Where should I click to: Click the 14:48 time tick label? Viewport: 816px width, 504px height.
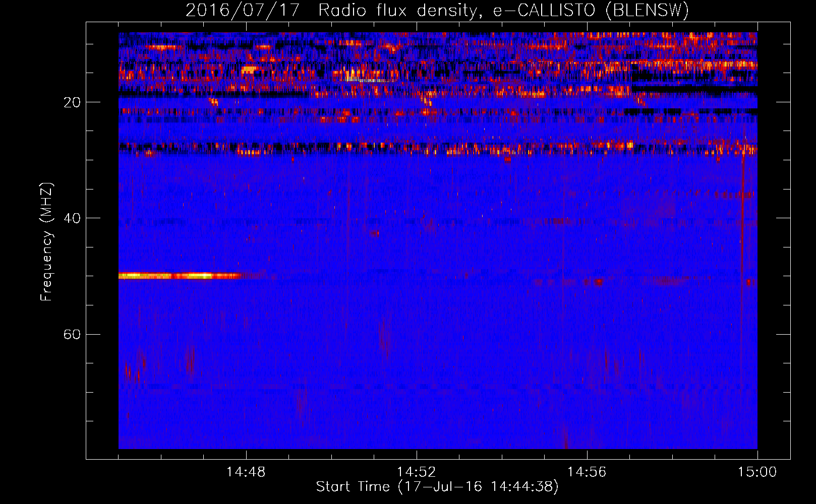(x=246, y=472)
